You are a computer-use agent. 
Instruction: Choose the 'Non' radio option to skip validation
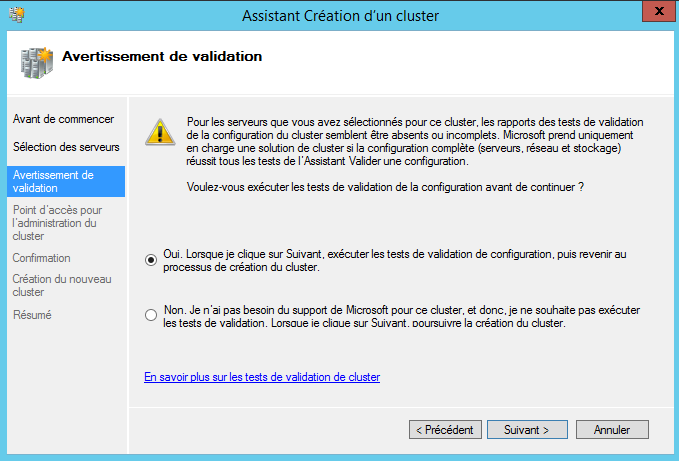coord(151,316)
